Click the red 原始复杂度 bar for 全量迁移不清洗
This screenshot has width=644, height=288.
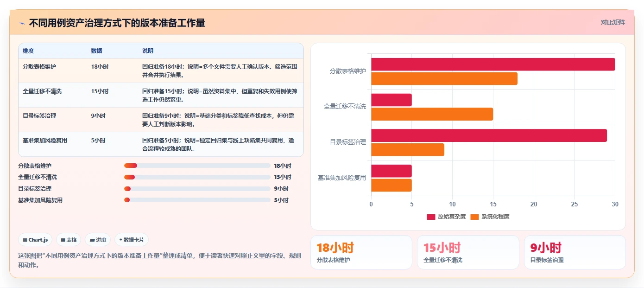coord(391,100)
